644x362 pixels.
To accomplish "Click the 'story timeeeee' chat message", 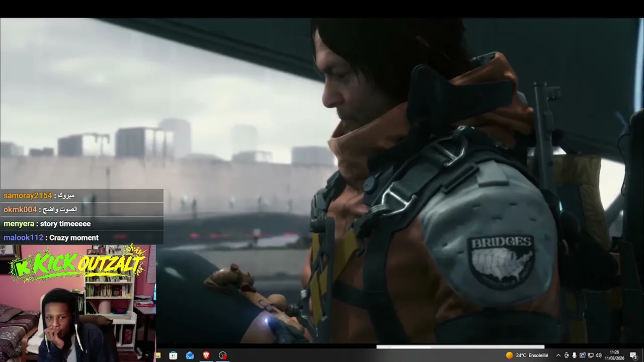I will click(82, 224).
